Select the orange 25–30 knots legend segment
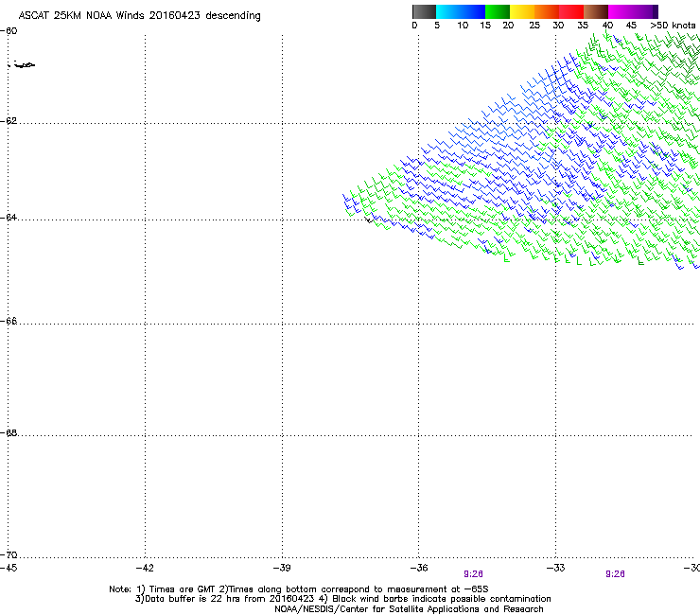This screenshot has height=615, width=700. coord(547,11)
